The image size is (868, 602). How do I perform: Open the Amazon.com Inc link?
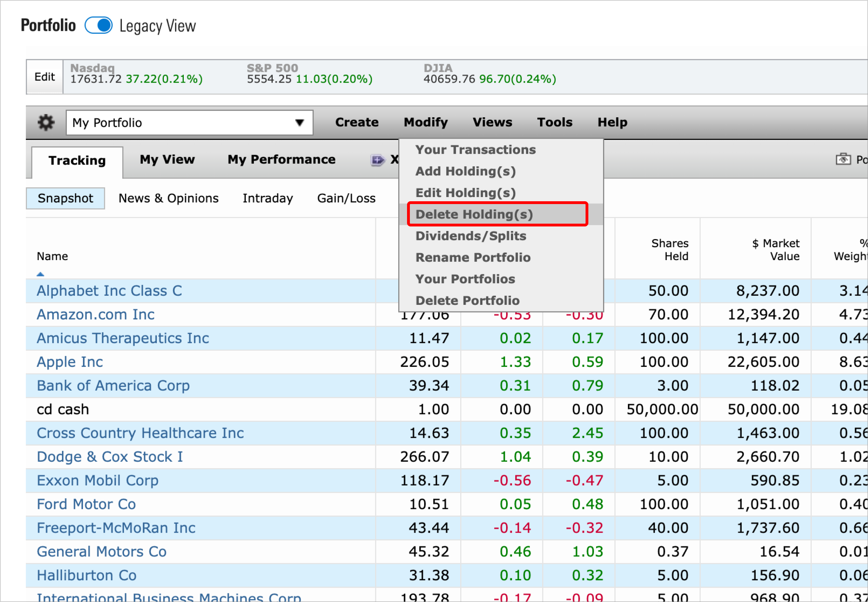point(96,315)
